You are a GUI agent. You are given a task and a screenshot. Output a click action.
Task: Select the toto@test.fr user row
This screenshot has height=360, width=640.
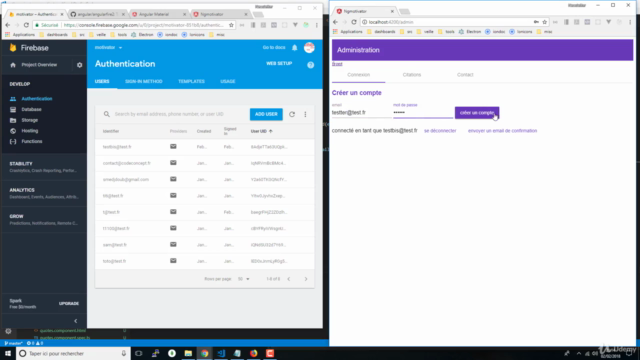[204, 261]
